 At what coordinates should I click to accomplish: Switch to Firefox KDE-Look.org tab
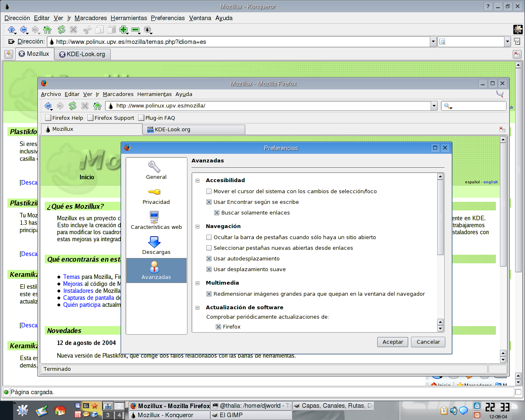[194, 130]
